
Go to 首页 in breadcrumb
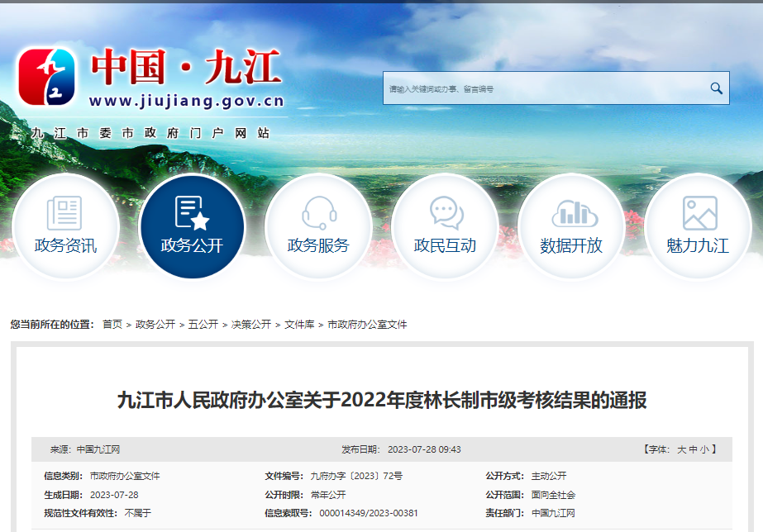[112, 325]
